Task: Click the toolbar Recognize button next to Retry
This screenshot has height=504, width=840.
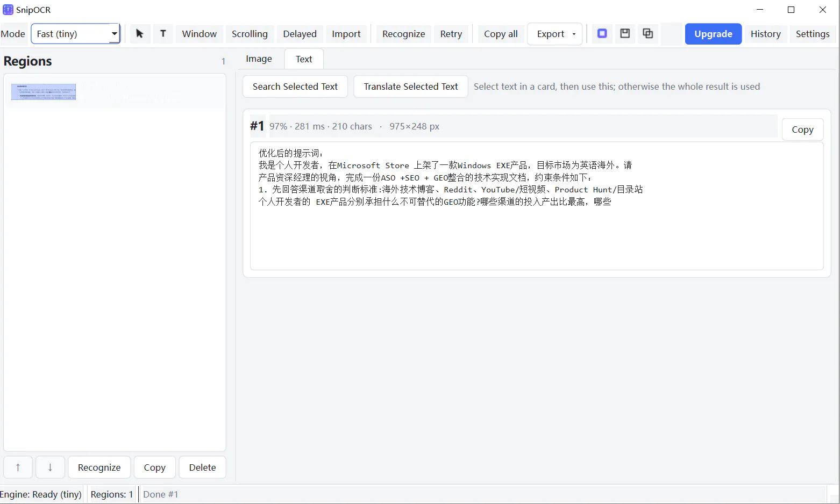Action: coord(403,34)
